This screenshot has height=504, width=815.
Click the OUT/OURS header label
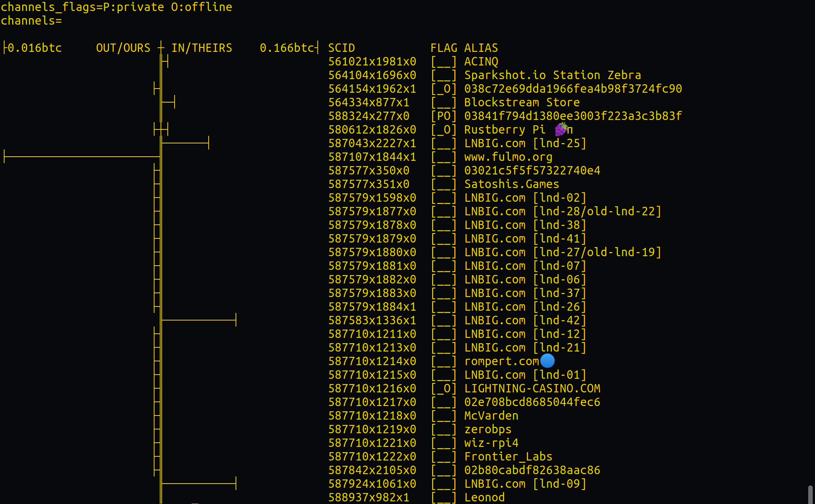(x=123, y=48)
